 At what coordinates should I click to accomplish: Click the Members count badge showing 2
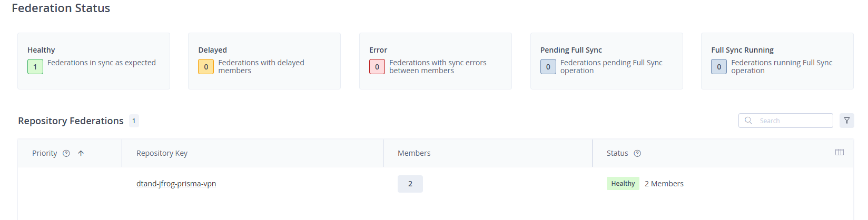[x=410, y=184]
